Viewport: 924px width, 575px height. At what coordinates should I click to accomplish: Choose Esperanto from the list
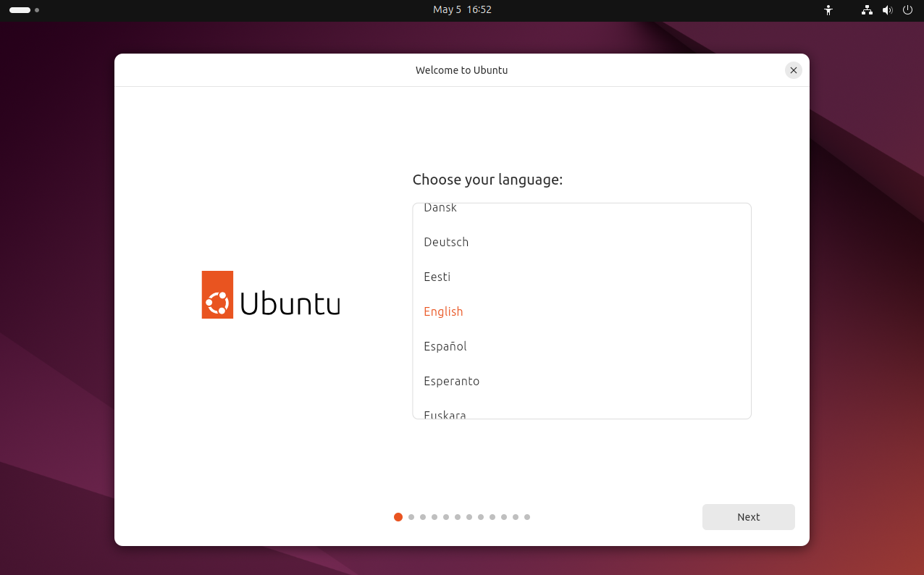click(x=452, y=381)
